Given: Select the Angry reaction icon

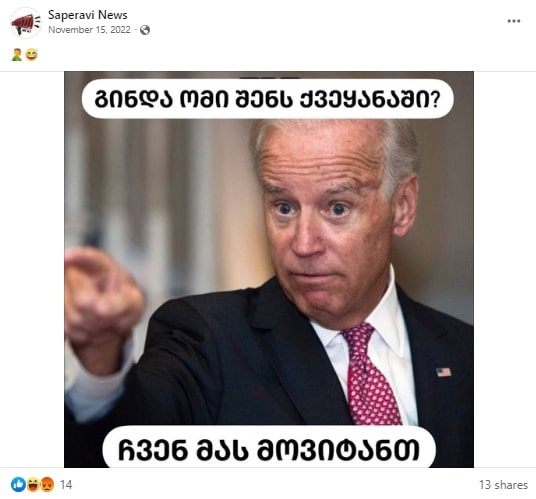Looking at the screenshot, I should [47, 485].
